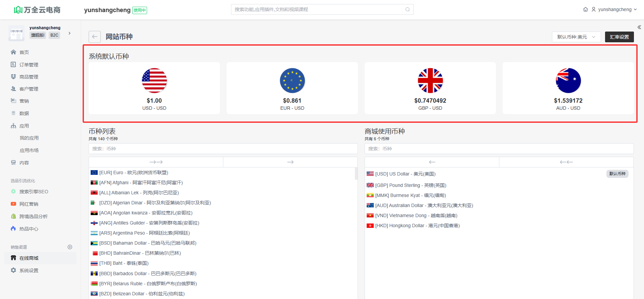644x299 pixels.
Task: Click the 汇率设置 button
Action: click(619, 37)
